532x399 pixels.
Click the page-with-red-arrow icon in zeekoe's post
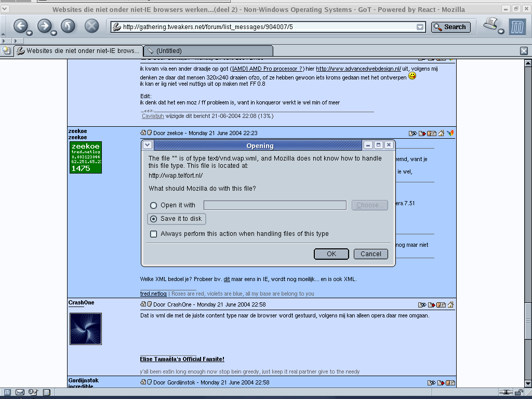coord(422,134)
